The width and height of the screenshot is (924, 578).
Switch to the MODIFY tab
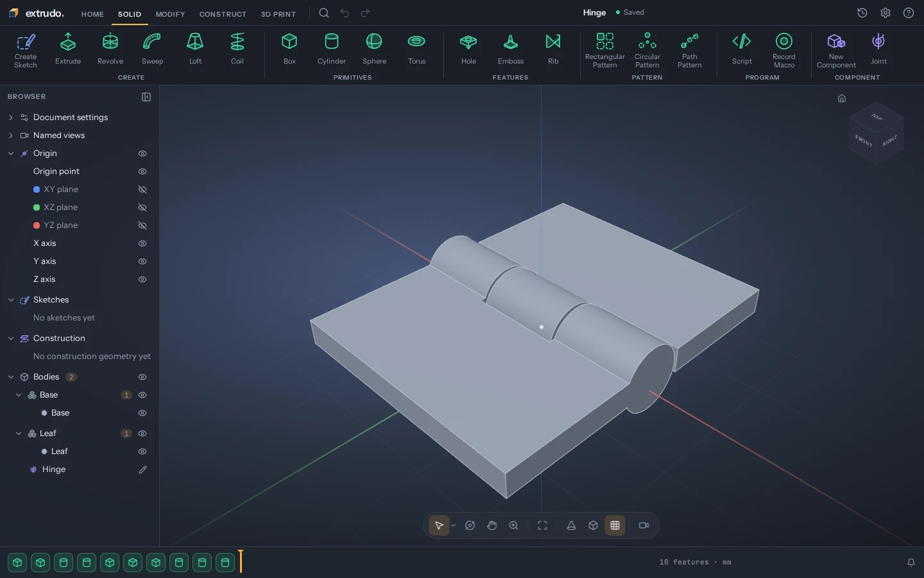(170, 14)
